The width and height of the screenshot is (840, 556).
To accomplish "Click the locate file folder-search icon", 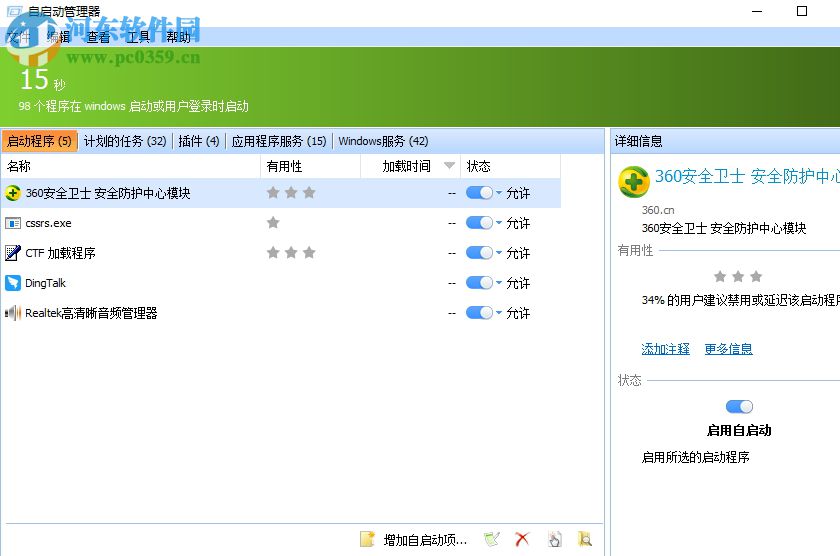I will pos(584,539).
